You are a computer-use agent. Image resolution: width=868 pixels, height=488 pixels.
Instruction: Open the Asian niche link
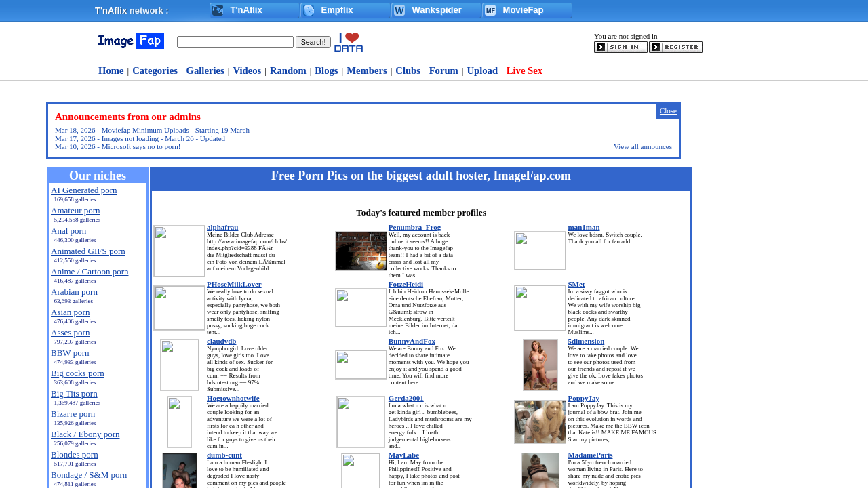click(x=71, y=312)
